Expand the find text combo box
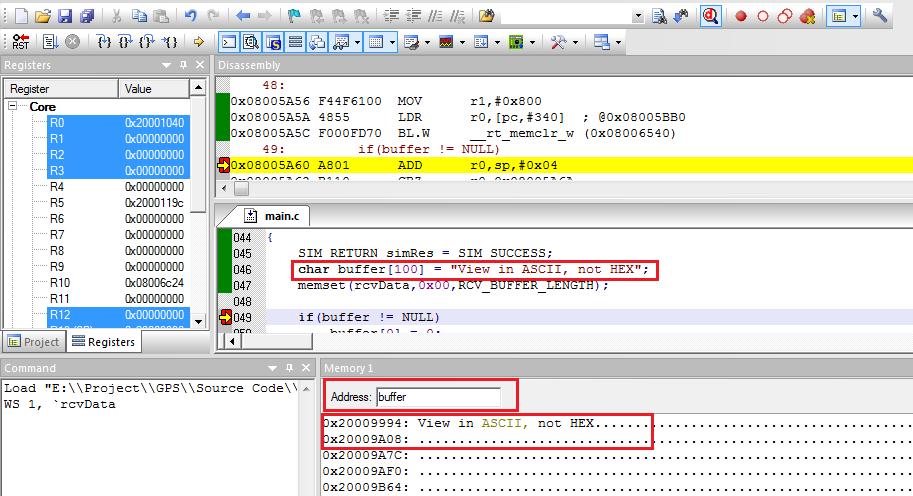Image resolution: width=913 pixels, height=496 pixels. (638, 16)
